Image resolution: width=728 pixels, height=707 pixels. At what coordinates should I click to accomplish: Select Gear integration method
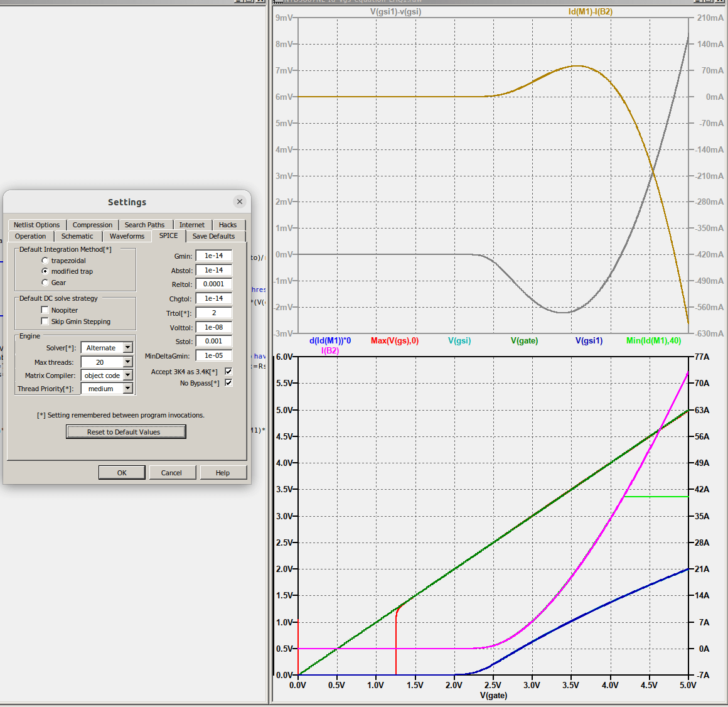tap(45, 283)
